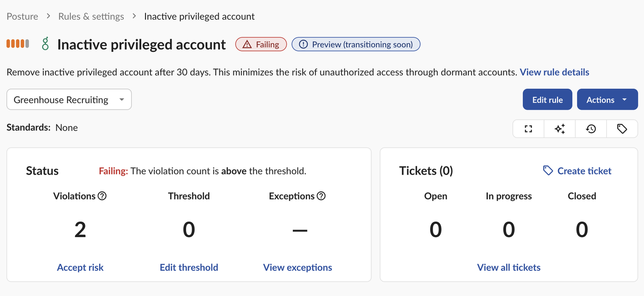The image size is (644, 296).
Task: Click Create ticket link
Action: point(578,171)
